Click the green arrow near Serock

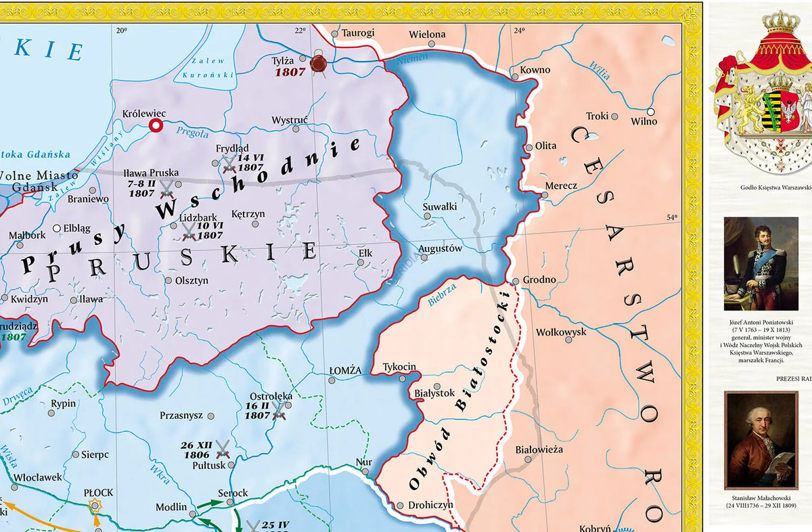[x=212, y=504]
